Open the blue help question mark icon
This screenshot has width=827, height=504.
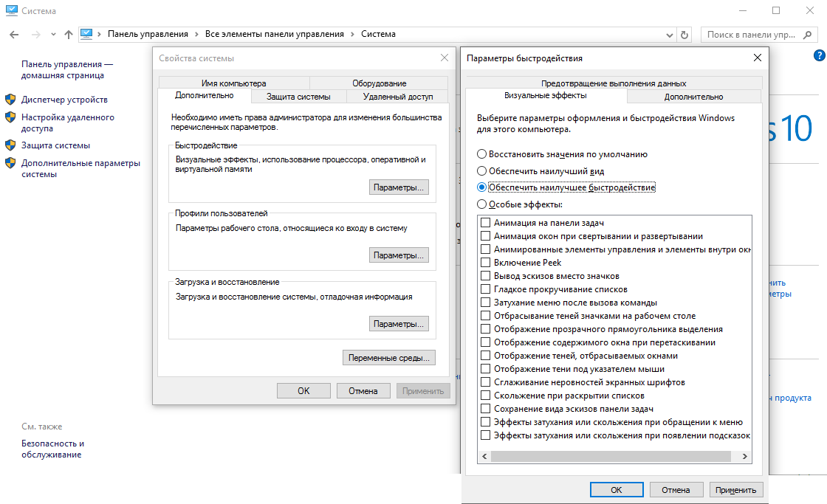819,55
